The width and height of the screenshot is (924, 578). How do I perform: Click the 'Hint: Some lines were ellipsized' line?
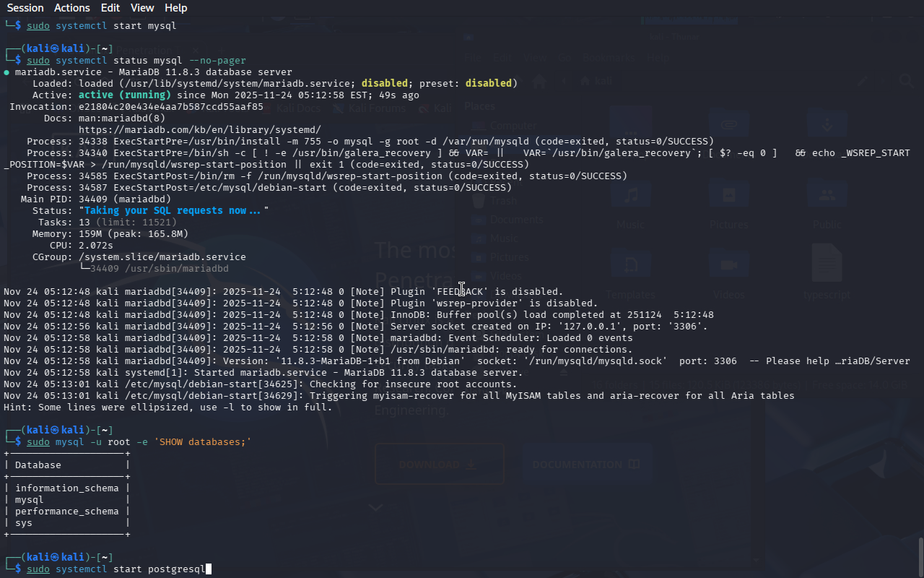click(x=167, y=407)
